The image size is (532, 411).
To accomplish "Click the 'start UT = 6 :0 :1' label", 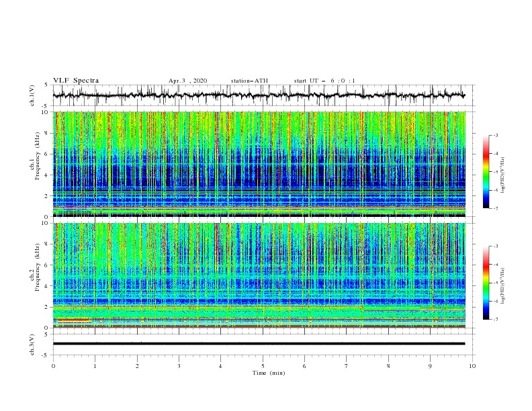I will (x=324, y=81).
